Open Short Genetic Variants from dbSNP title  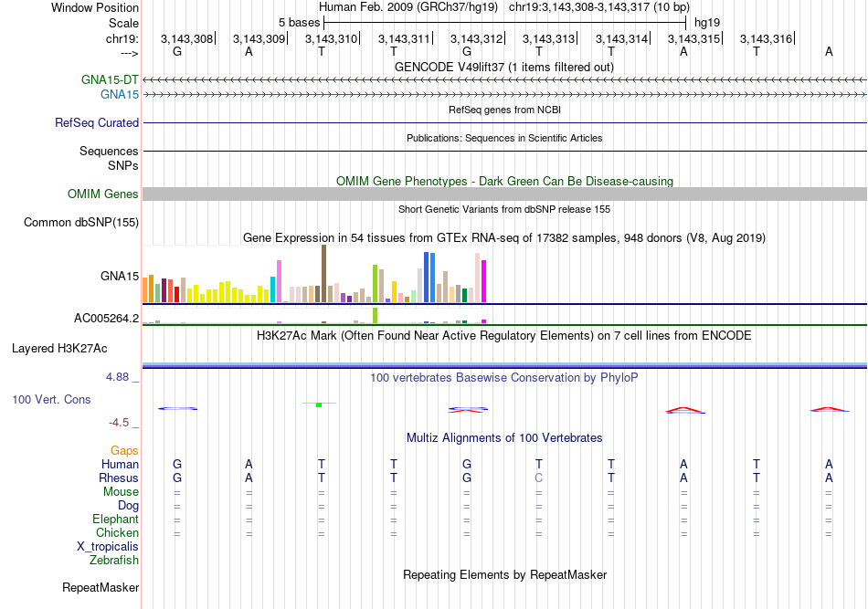coord(504,209)
